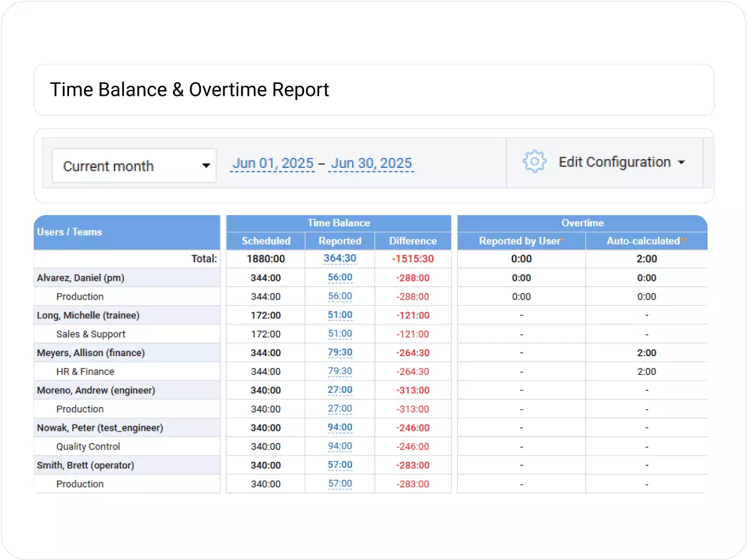Viewport: 747px width, 560px height.
Task: Click Brett Smith's 57:00 reported hours
Action: click(x=340, y=465)
